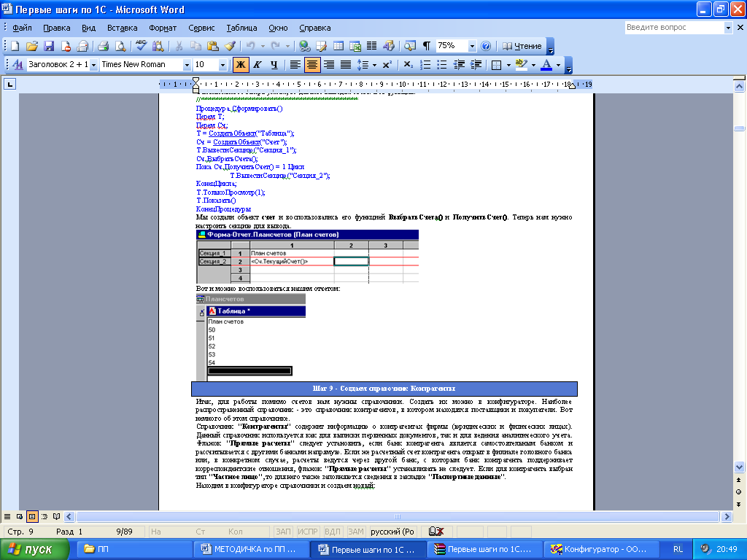The image size is (747, 560).
Task: Open the Вставка menu
Action: click(x=122, y=28)
